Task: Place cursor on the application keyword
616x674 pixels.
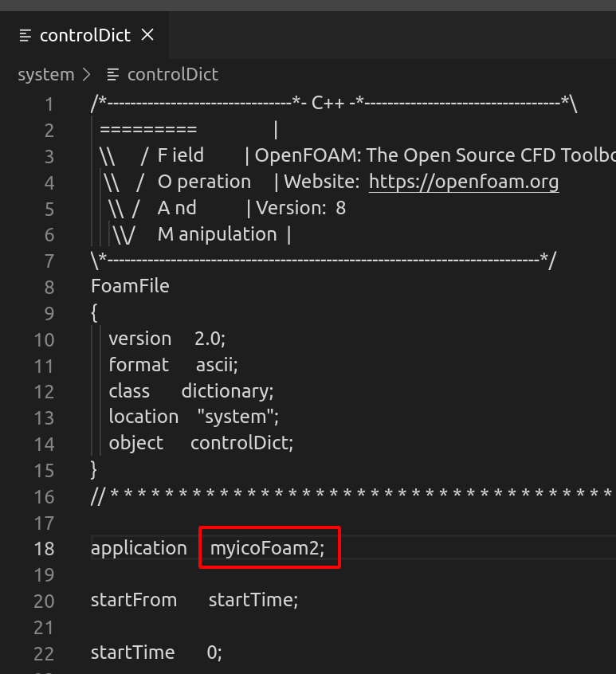Action: pyautogui.click(x=139, y=547)
